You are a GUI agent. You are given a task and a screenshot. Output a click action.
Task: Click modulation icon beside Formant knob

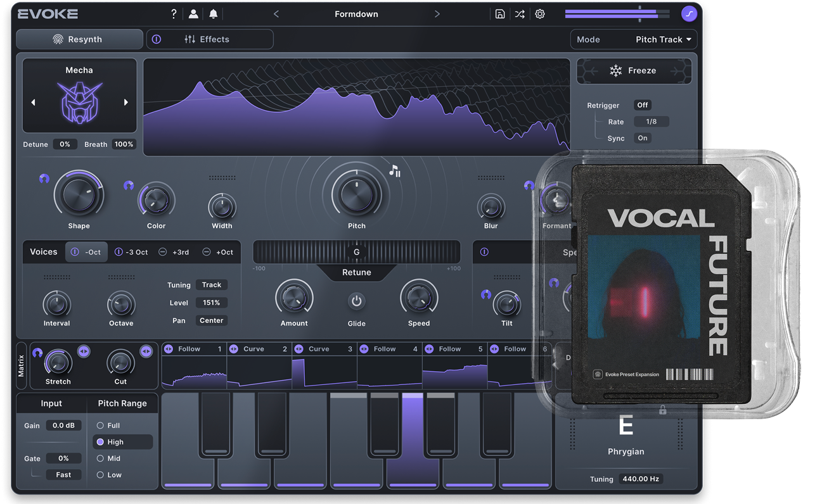(529, 186)
